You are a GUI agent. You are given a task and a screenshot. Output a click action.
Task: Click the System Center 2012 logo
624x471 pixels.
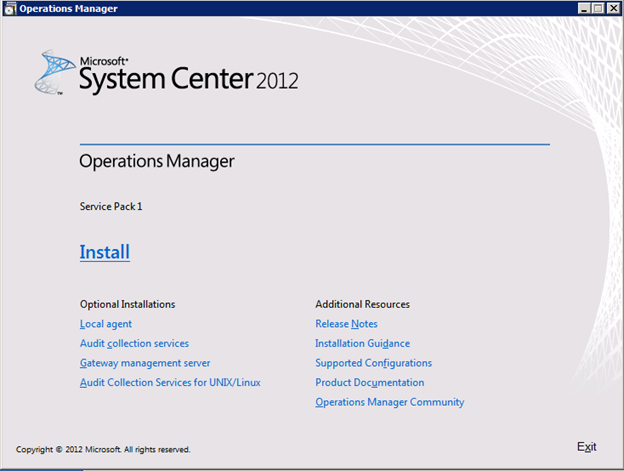(166, 73)
